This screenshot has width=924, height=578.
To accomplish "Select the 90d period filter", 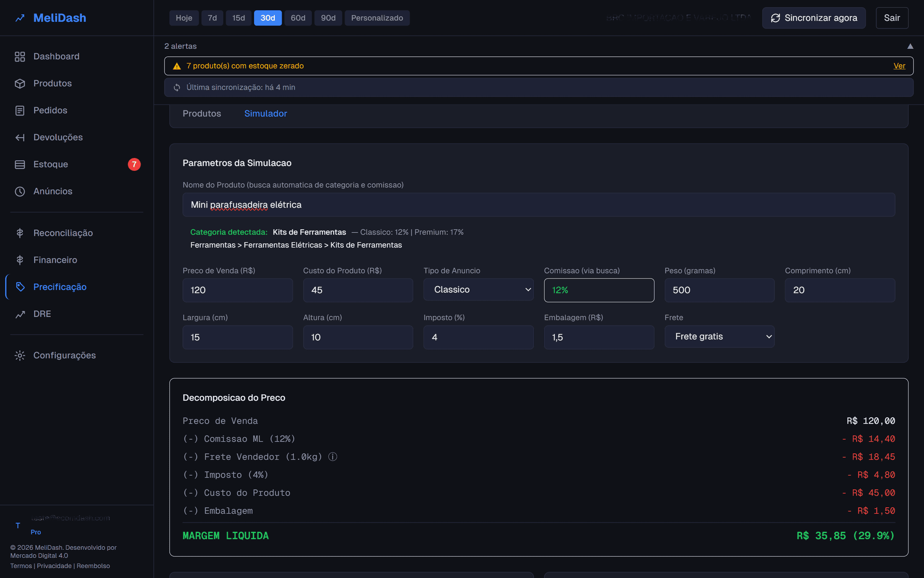I will coord(328,18).
